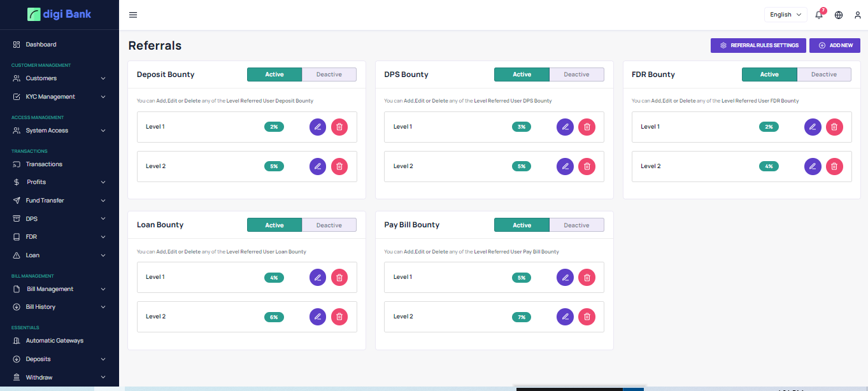
Task: Delete Loan Bounty Level 1 via trash icon
Action: click(339, 277)
